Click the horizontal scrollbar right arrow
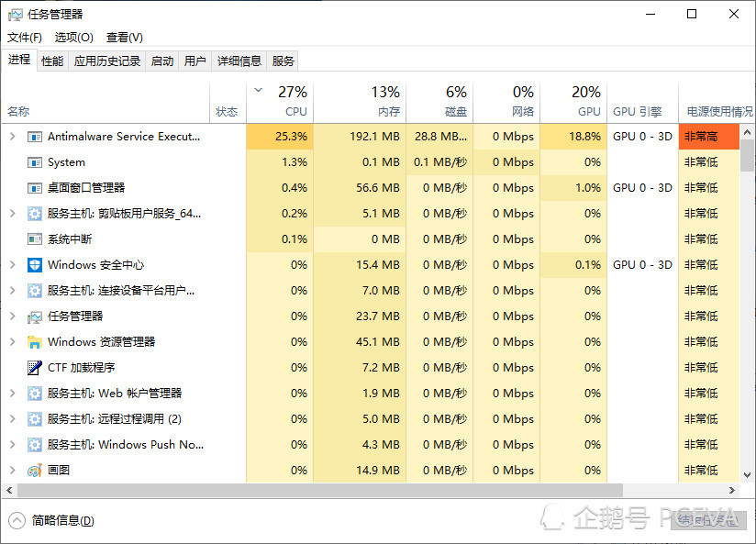 pos(732,490)
